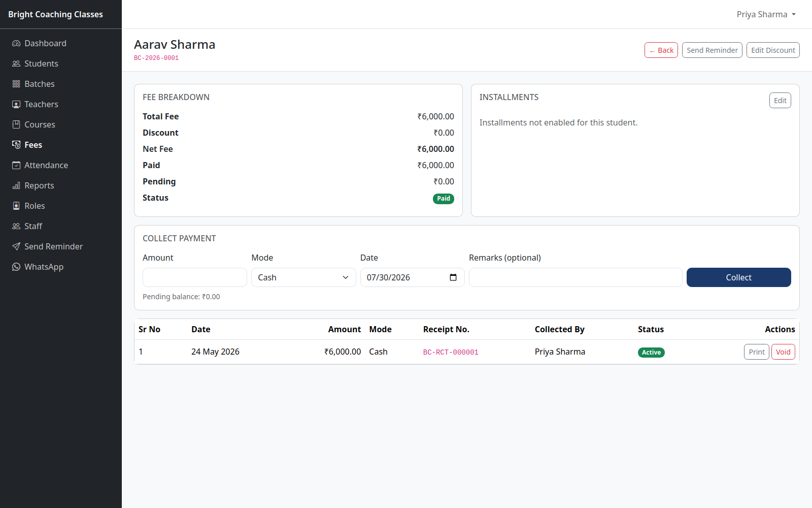
Task: Open Reports sidebar item
Action: click(x=61, y=185)
